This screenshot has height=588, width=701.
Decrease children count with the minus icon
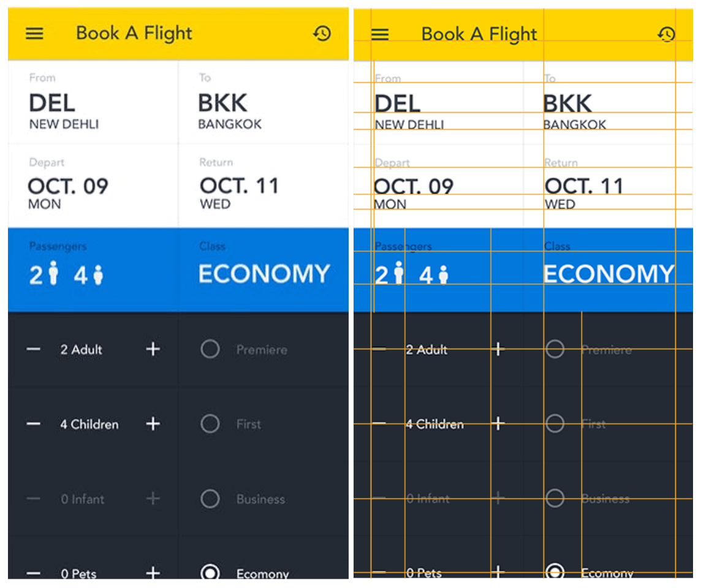coord(34,424)
